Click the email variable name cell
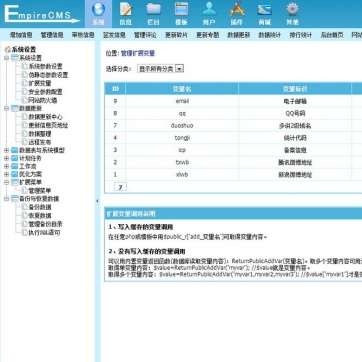362x362 pixels. click(182, 101)
